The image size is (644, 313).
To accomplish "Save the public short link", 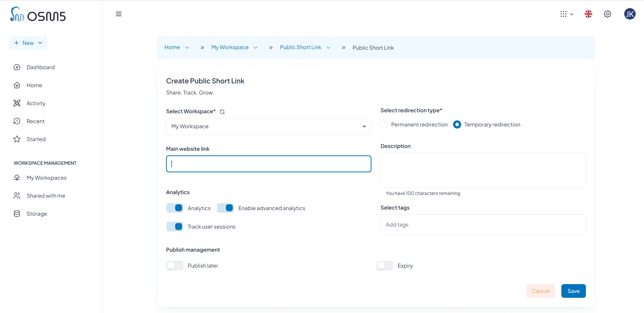I will click(573, 291).
